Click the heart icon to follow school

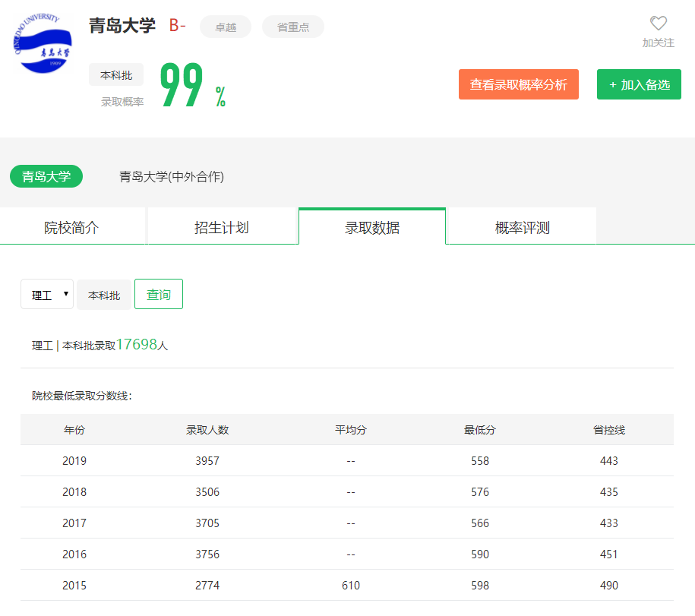659,23
